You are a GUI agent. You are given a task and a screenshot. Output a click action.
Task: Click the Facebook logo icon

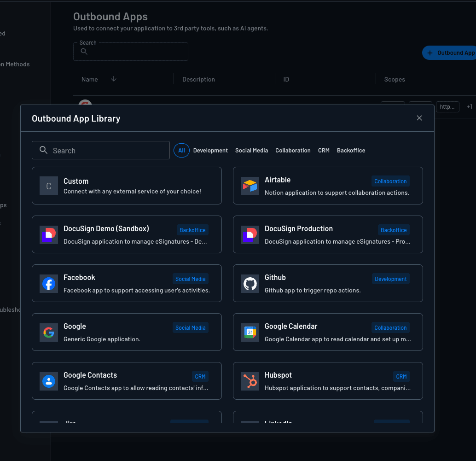49,284
